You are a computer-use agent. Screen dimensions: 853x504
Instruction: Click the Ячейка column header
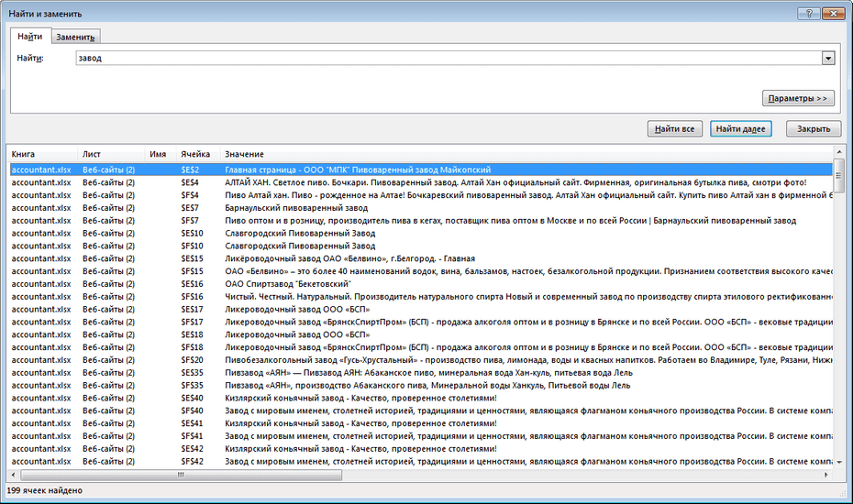coord(198,155)
